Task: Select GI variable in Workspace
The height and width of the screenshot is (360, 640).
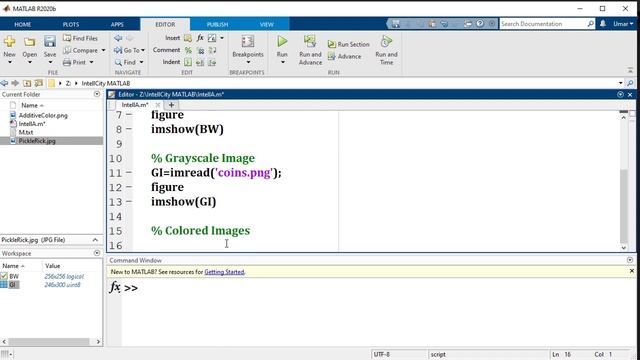Action: tap(12, 285)
